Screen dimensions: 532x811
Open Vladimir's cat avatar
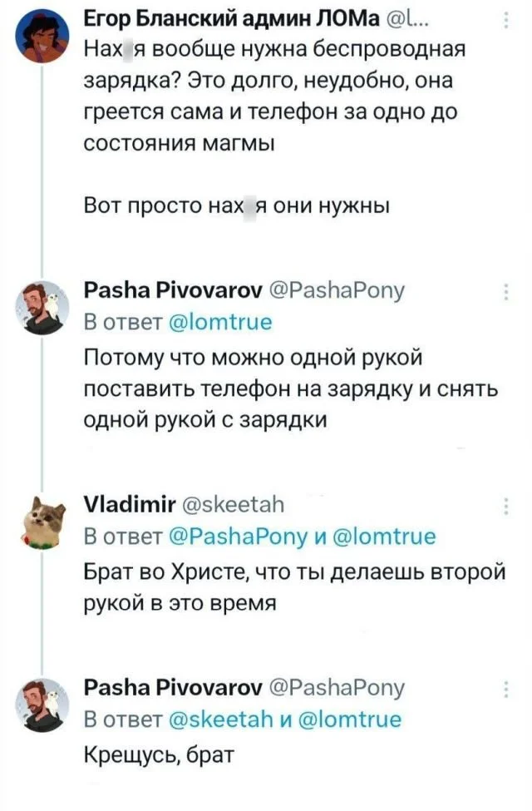point(43,522)
